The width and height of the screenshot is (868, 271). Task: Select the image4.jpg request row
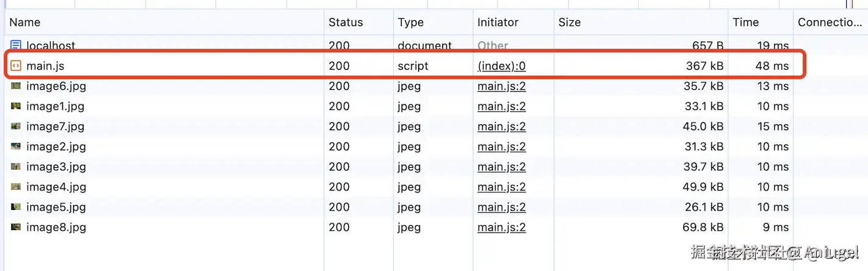(435, 187)
